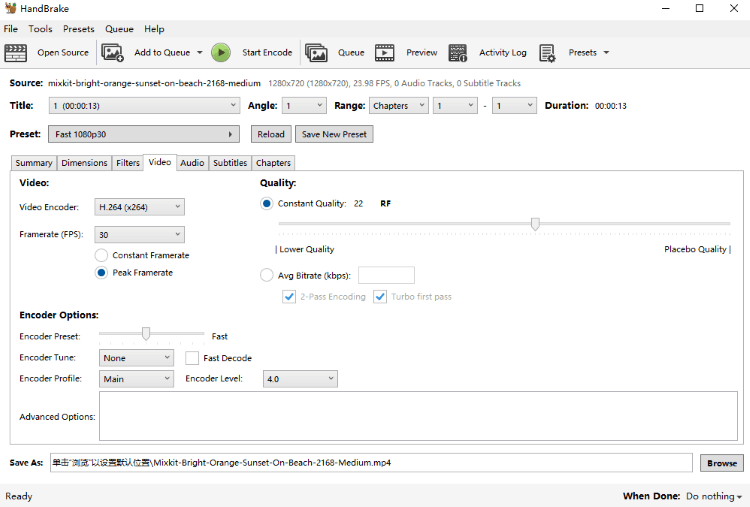Viewport: 750px width, 507px height.
Task: Click the Encoder Preset slider handle
Action: (x=146, y=333)
